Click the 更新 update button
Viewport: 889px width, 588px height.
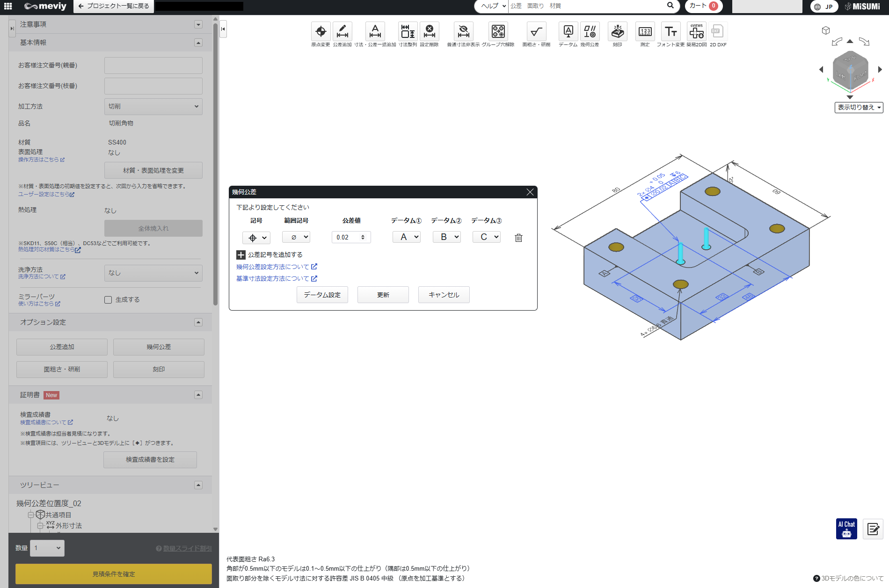(x=383, y=295)
